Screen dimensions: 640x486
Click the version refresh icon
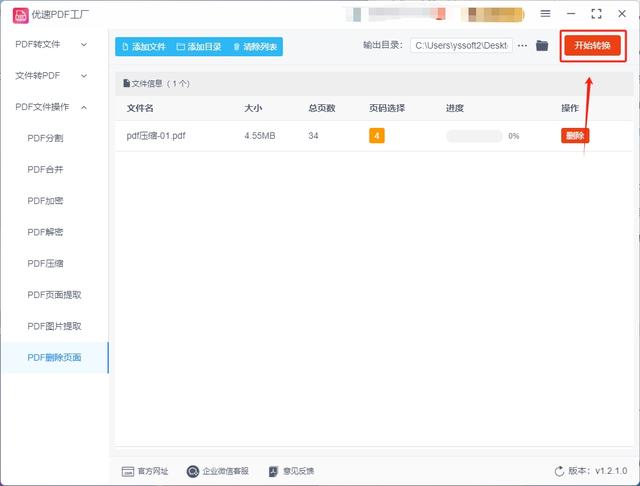pyautogui.click(x=559, y=471)
